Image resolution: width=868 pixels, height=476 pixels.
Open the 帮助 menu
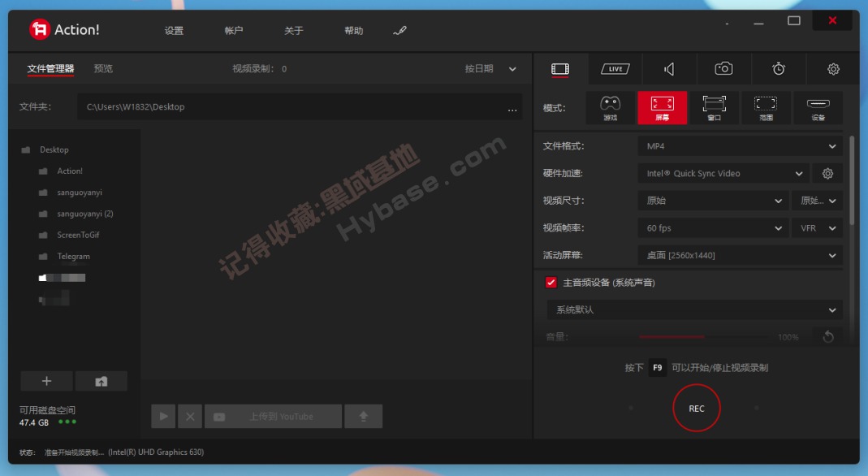[354, 30]
